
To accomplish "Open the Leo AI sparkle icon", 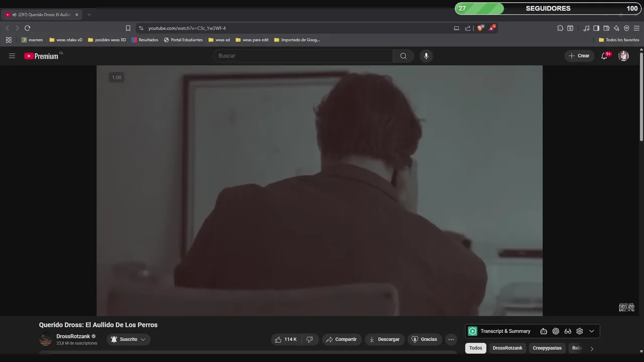I will pyautogui.click(x=616, y=28).
